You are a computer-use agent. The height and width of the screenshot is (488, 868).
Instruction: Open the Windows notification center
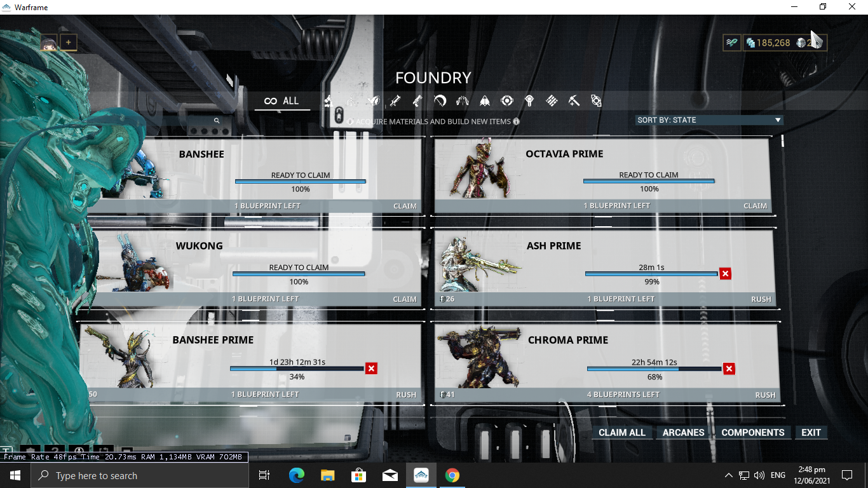point(846,475)
